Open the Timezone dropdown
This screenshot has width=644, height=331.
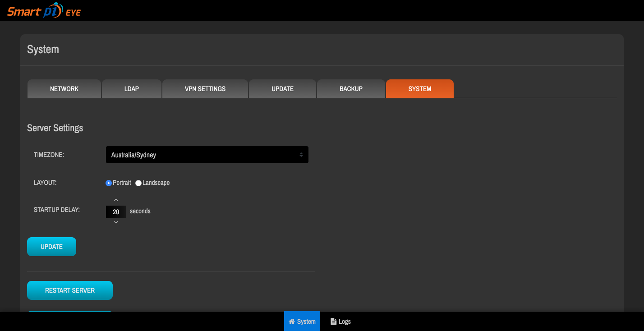pyautogui.click(x=207, y=154)
